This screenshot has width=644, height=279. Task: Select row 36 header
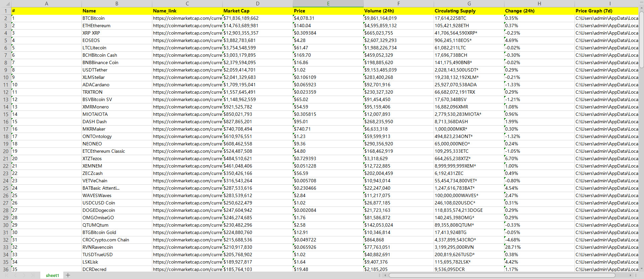tap(5, 269)
